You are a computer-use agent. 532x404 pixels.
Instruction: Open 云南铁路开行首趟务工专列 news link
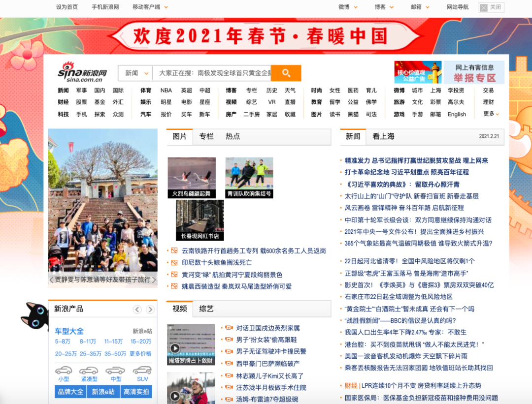click(254, 251)
